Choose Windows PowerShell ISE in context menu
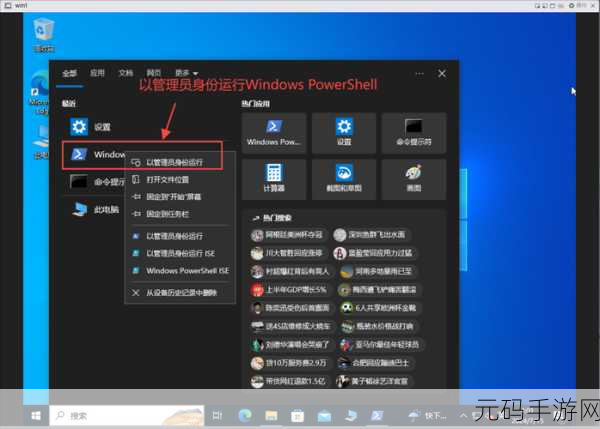 (180, 271)
